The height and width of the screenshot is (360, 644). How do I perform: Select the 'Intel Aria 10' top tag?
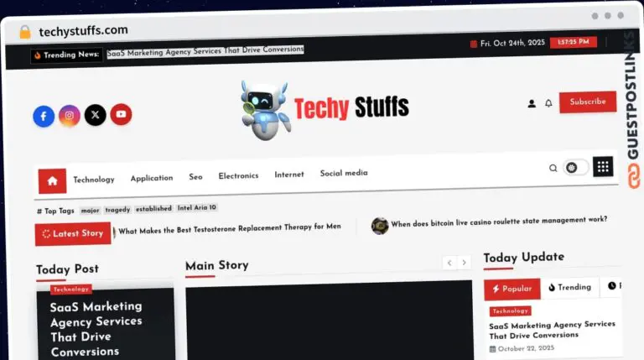(x=197, y=207)
